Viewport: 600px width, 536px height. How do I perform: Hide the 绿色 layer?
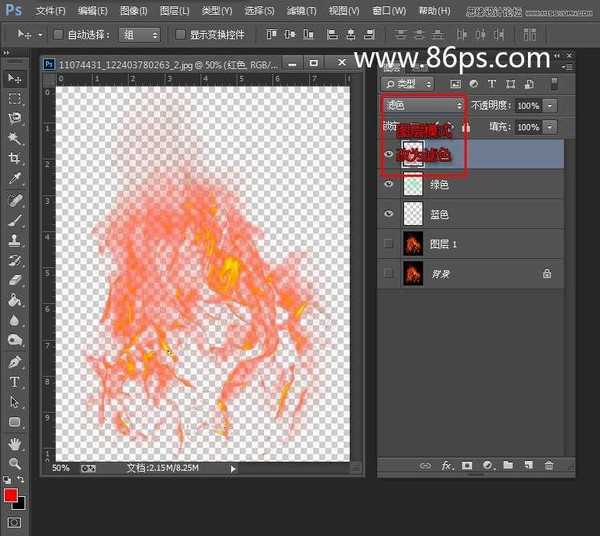pos(390,184)
